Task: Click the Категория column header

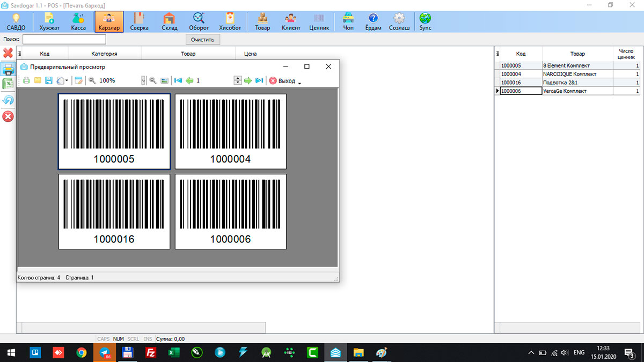Action: (104, 54)
